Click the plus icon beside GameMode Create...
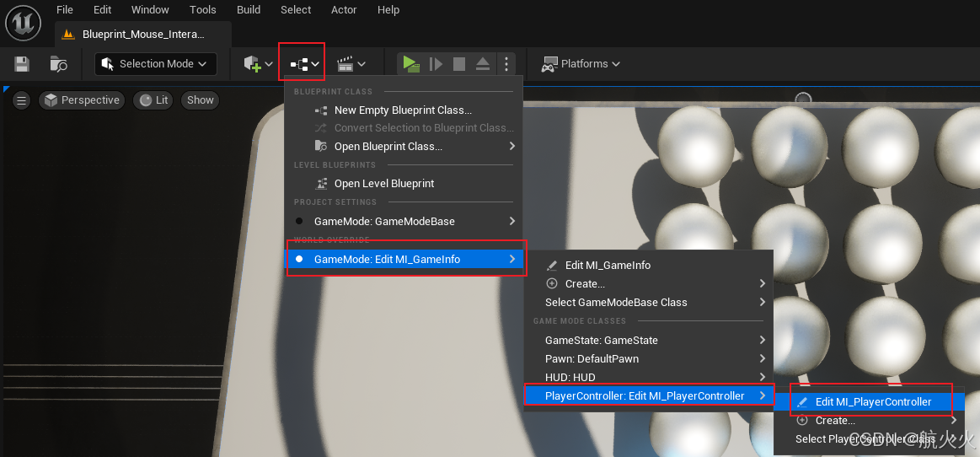The image size is (980, 457). pos(552,284)
